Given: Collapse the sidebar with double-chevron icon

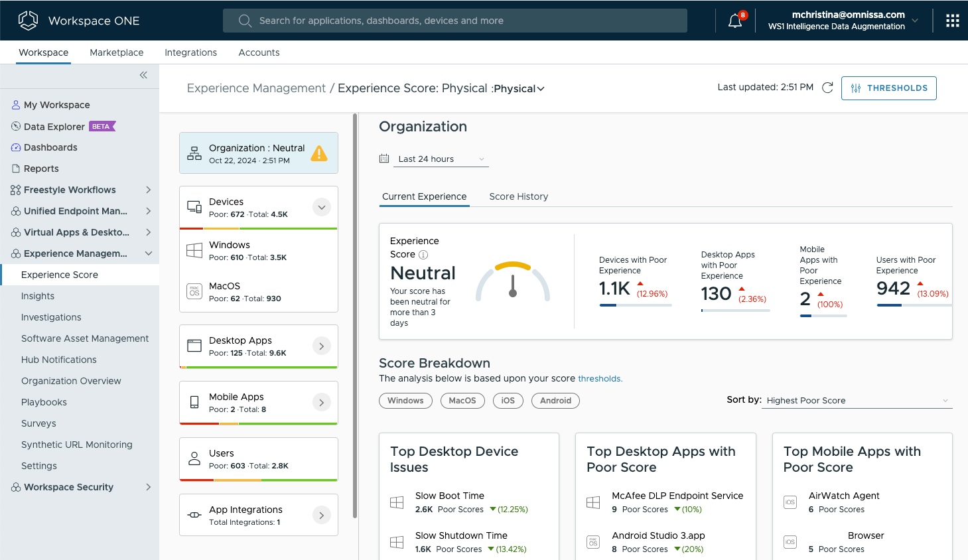Looking at the screenshot, I should [143, 75].
